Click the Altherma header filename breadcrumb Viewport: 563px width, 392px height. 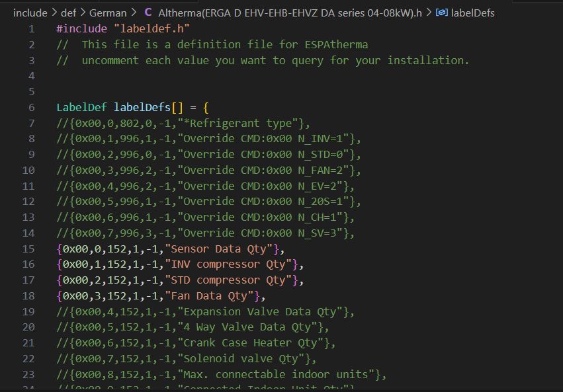click(x=290, y=13)
